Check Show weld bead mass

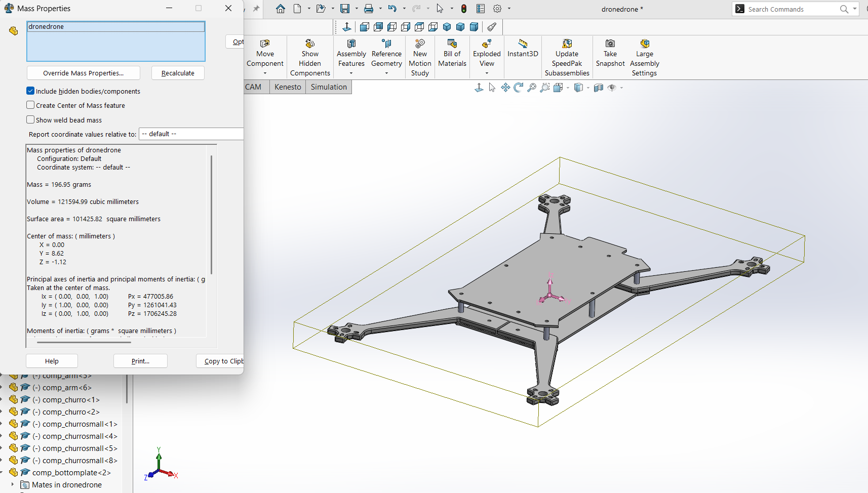pyautogui.click(x=30, y=120)
